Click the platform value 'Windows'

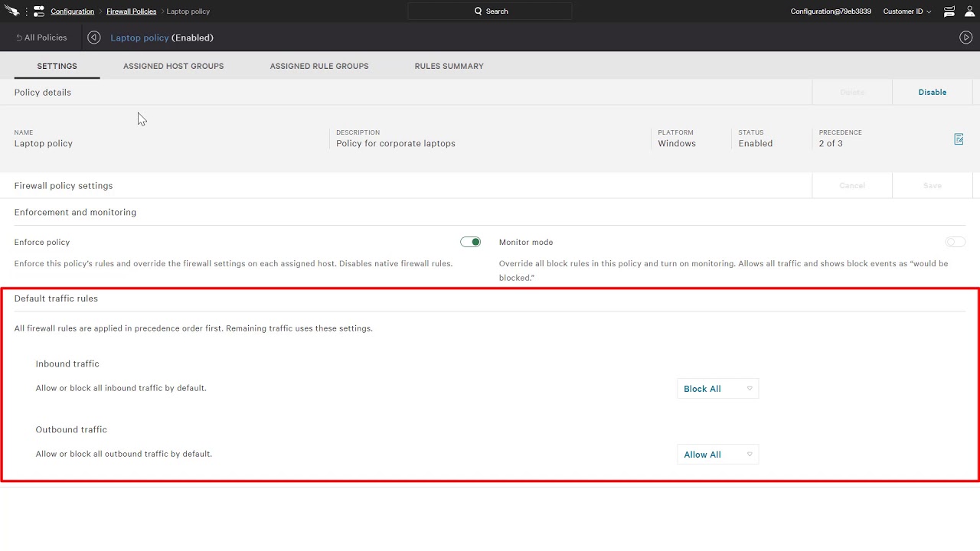pyautogui.click(x=677, y=143)
